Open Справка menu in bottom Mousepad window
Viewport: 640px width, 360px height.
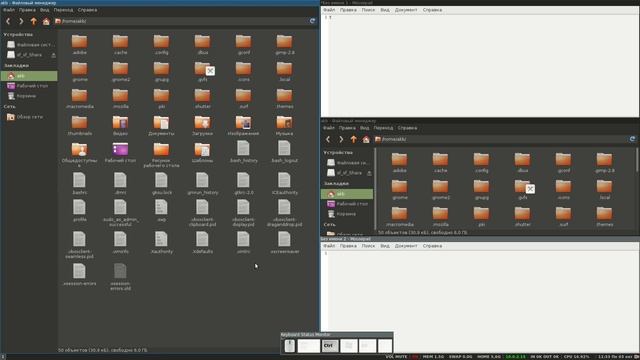point(432,246)
